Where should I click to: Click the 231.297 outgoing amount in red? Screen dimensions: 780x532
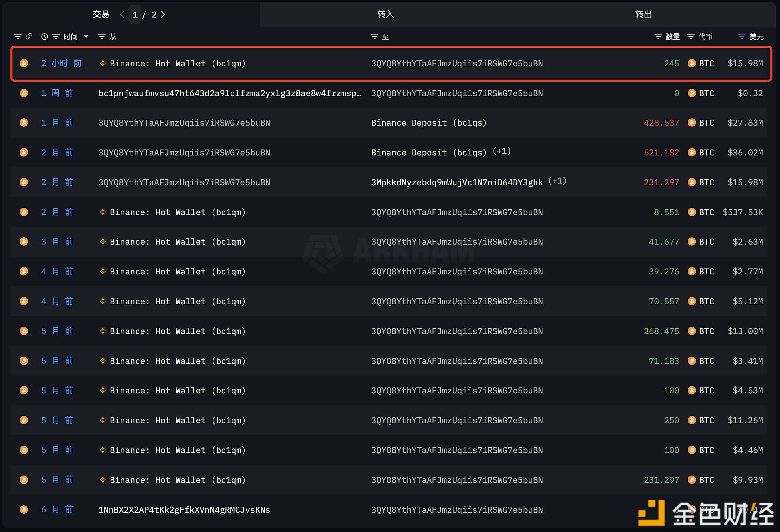(661, 182)
